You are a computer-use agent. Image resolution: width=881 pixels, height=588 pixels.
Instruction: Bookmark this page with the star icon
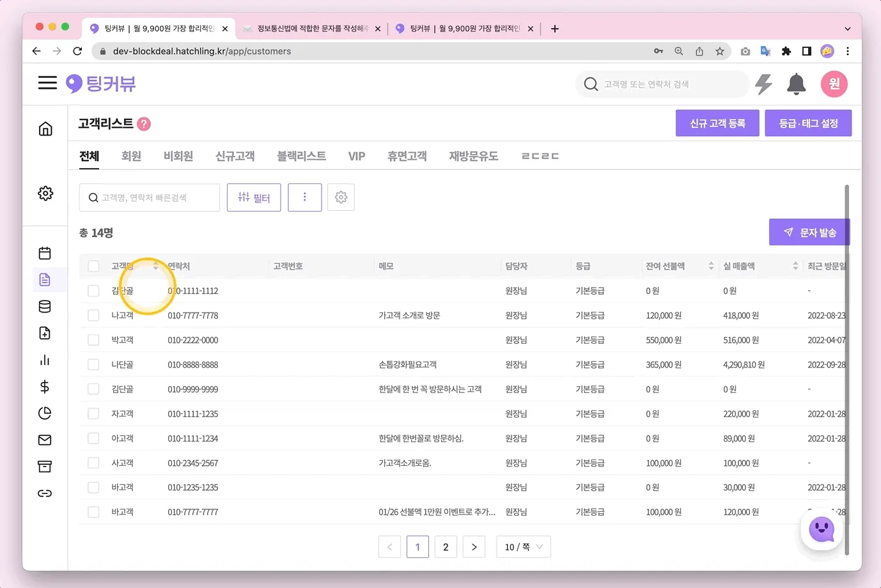click(x=720, y=51)
